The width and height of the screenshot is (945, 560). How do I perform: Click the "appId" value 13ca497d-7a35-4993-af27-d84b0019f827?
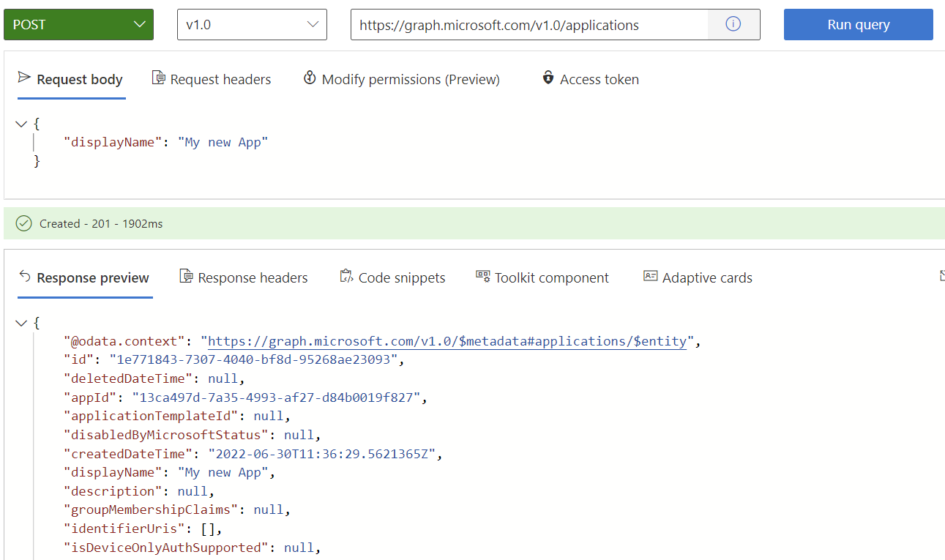(276, 398)
